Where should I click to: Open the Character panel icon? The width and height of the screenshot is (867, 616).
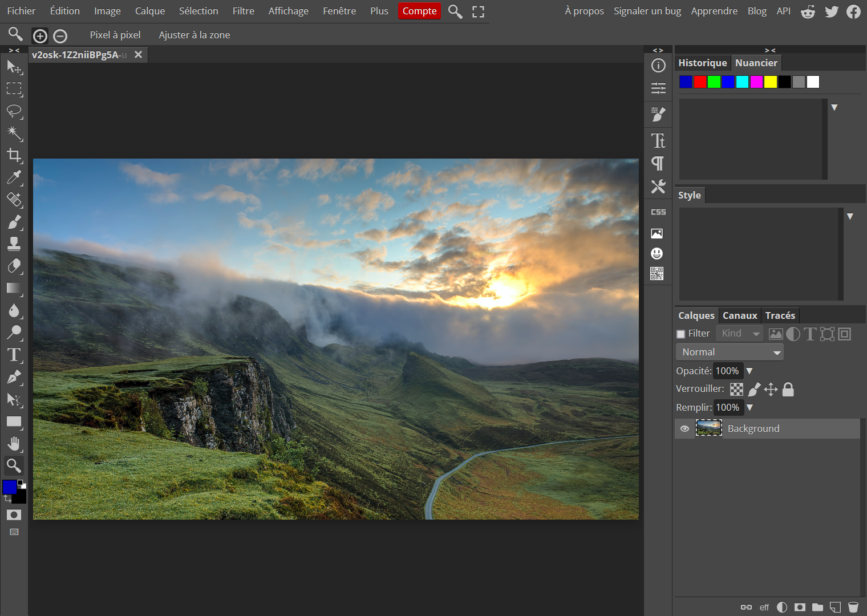tap(658, 140)
